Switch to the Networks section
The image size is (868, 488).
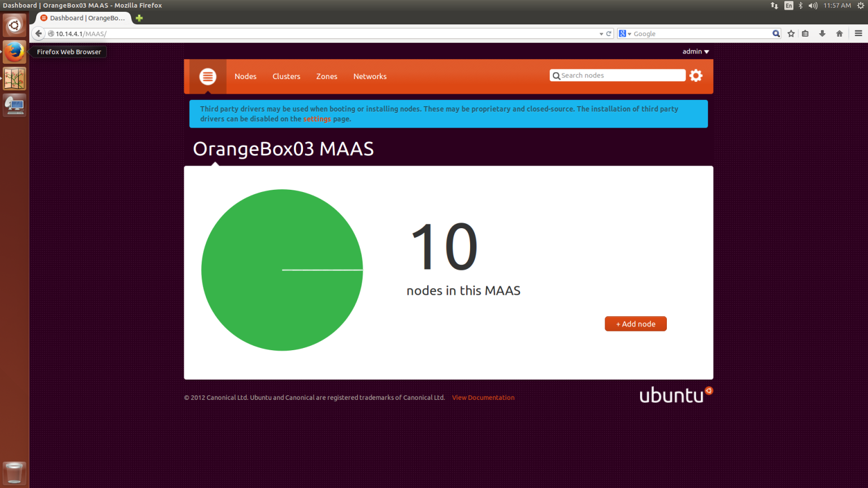click(x=370, y=76)
